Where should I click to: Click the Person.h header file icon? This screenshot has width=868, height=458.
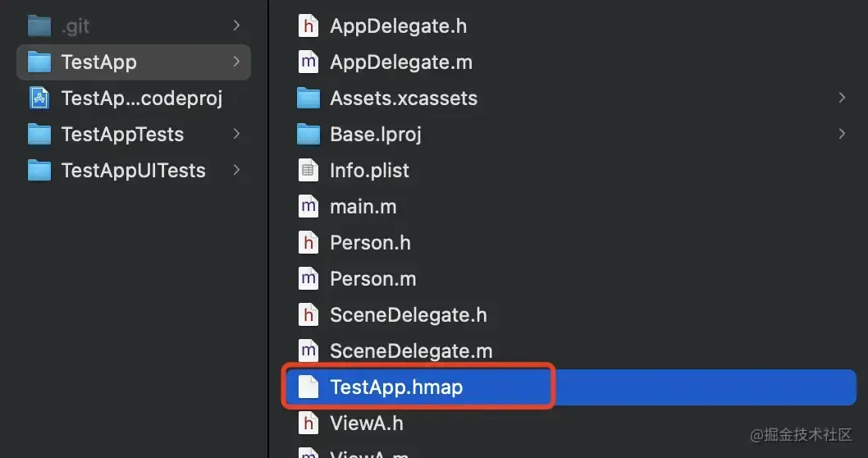click(x=308, y=243)
